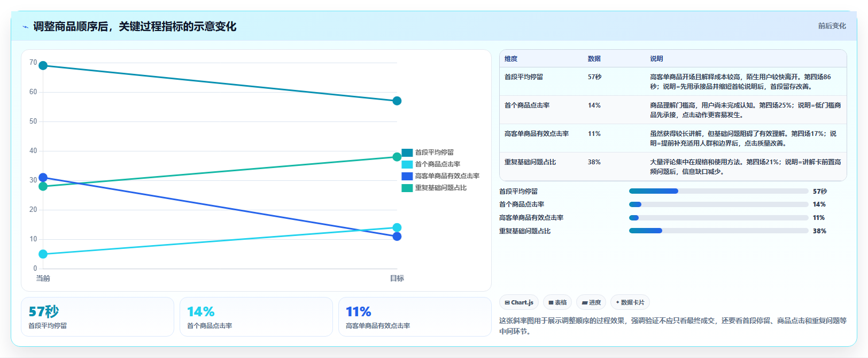Click the description starting 商品理解门槛高
The height and width of the screenshot is (358, 868).
(x=746, y=110)
